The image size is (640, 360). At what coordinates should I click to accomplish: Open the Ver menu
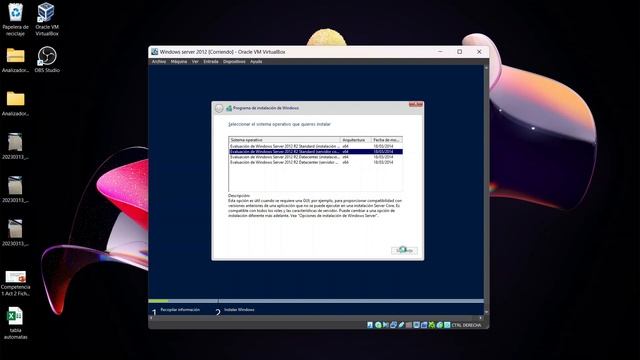195,62
